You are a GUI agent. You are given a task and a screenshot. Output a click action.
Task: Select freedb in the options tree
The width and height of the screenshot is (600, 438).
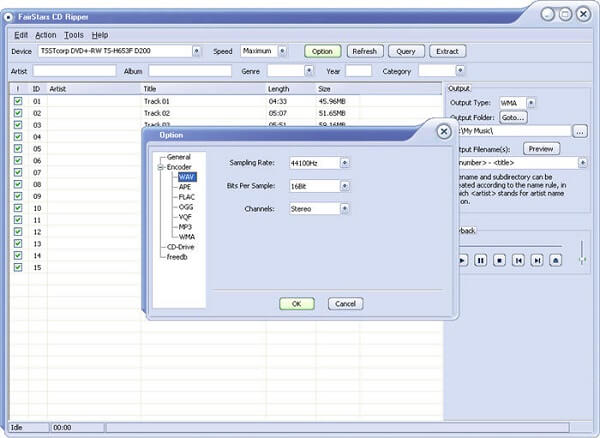[177, 257]
